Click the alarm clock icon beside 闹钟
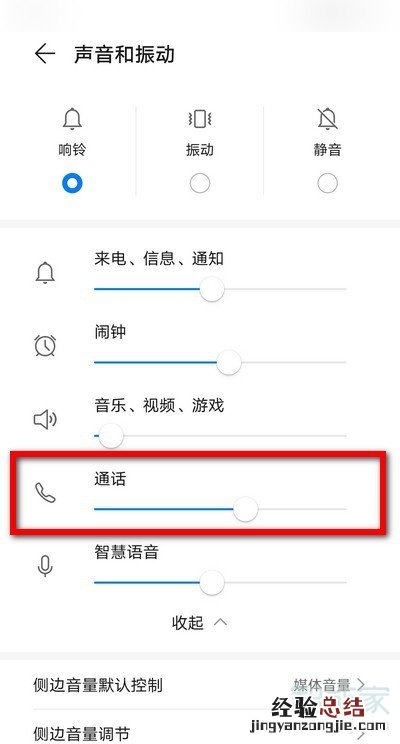This screenshot has width=400, height=744. coord(45,345)
